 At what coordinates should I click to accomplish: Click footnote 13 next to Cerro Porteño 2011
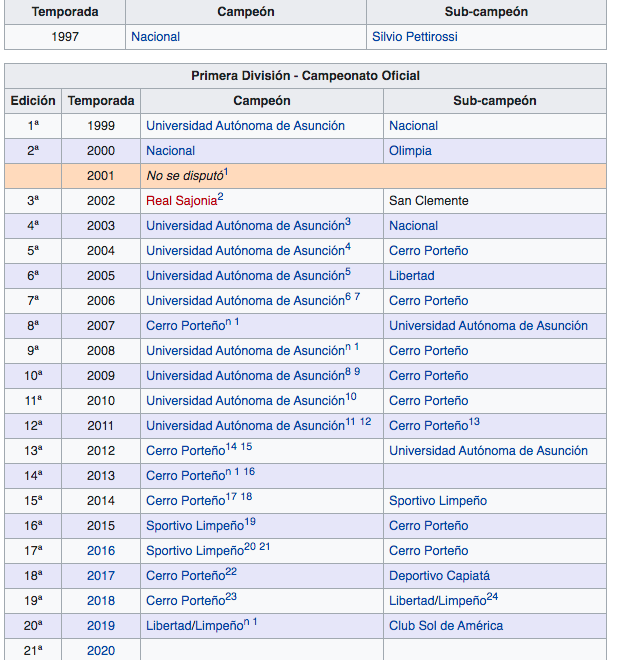point(474,422)
